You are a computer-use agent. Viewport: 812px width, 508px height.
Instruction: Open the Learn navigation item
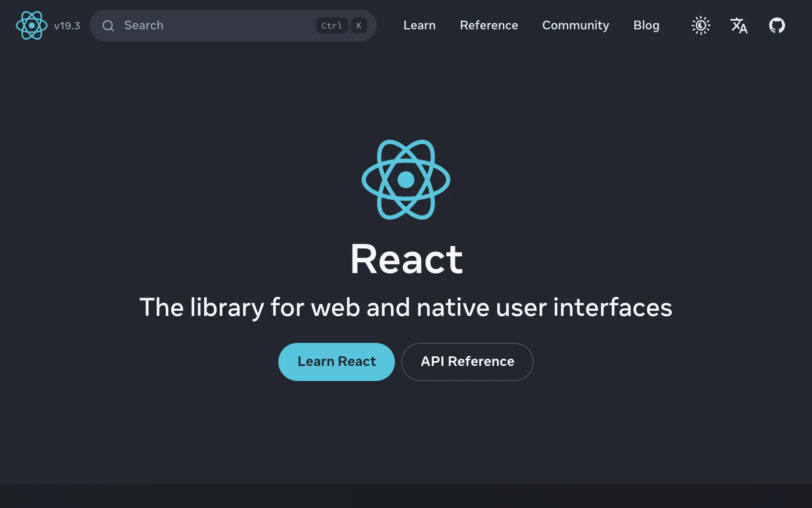click(x=419, y=25)
